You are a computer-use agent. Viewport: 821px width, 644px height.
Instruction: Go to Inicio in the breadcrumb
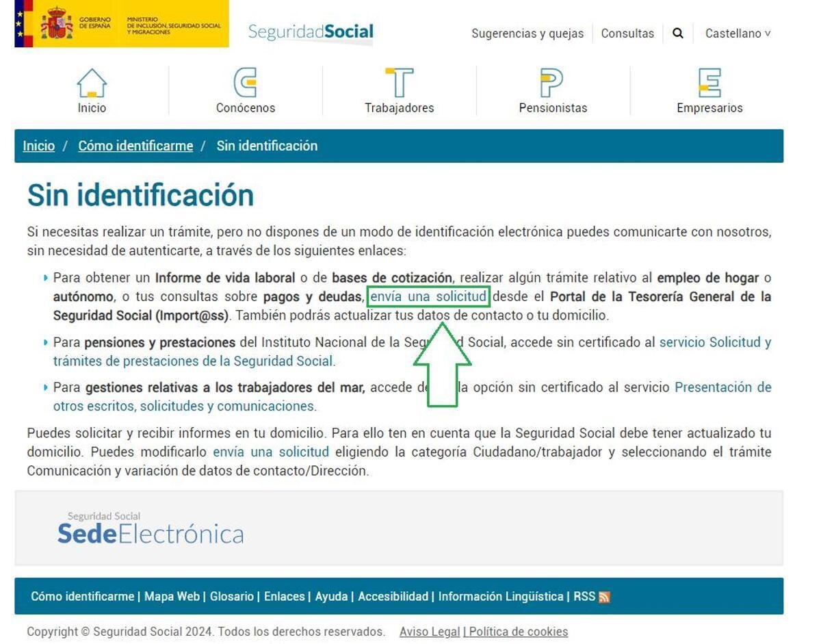point(38,145)
